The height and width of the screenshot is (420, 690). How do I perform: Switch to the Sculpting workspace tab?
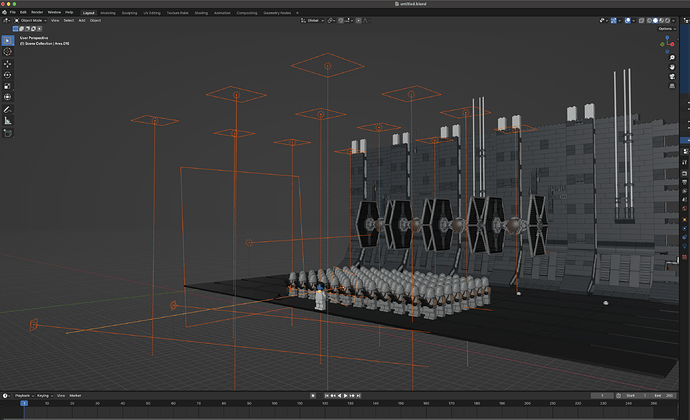[x=129, y=13]
